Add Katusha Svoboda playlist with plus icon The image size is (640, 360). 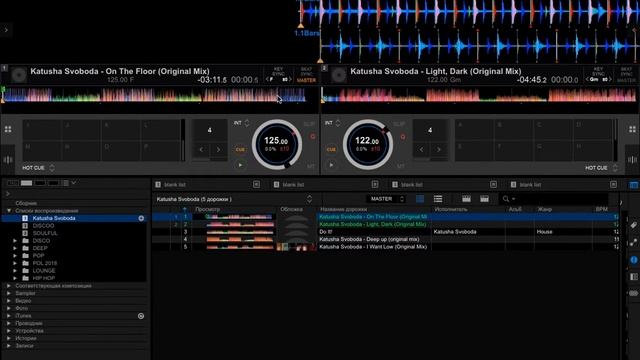coord(141,218)
